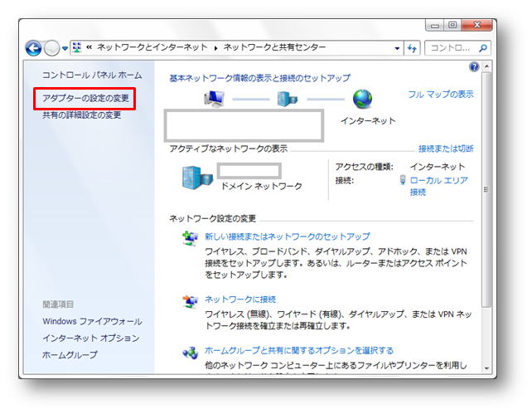This screenshot has width=532, height=414.
Task: Open 共有の詳細設定の変更 link
Action: click(x=82, y=115)
